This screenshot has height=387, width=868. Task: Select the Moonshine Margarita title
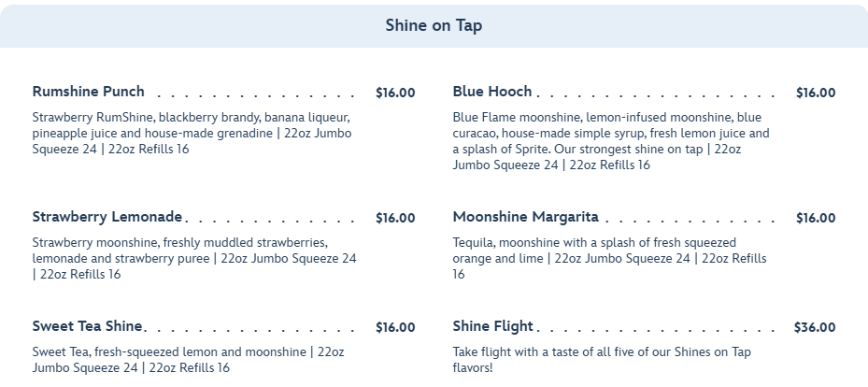pyautogui.click(x=526, y=217)
